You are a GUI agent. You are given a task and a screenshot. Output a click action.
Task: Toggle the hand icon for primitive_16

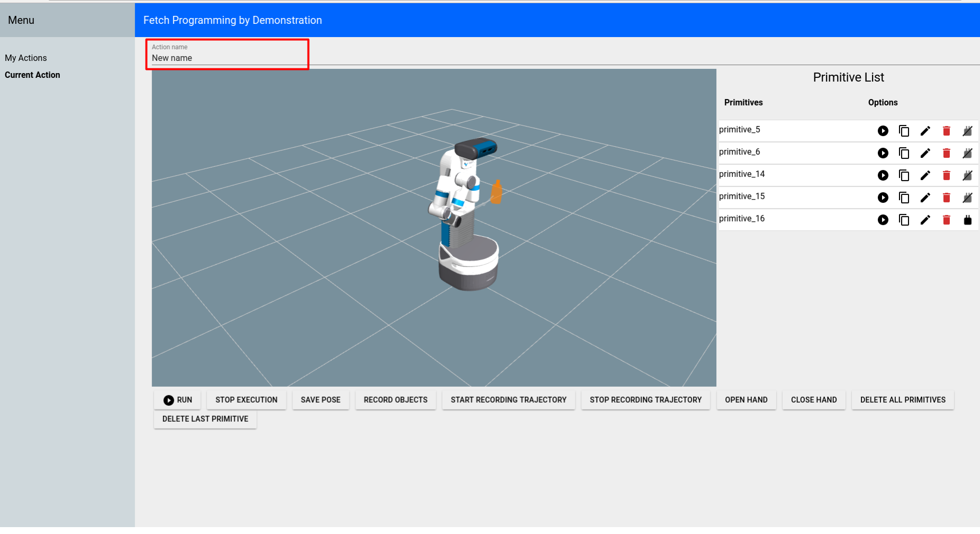pyautogui.click(x=967, y=220)
